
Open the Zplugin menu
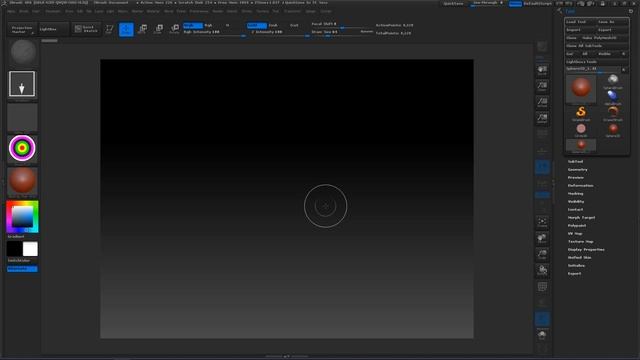pyautogui.click(x=311, y=11)
